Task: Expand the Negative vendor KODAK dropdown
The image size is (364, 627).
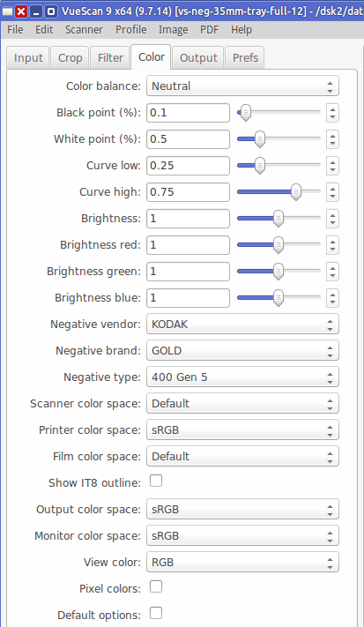Action: 242,324
